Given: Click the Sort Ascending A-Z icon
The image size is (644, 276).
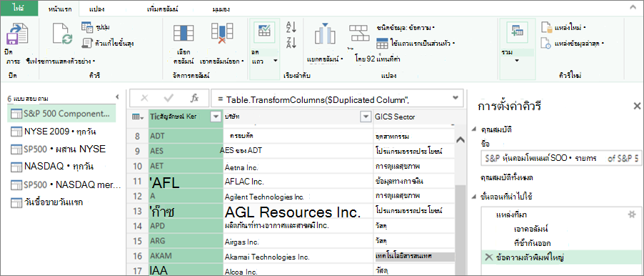Looking at the screenshot, I should [291, 28].
